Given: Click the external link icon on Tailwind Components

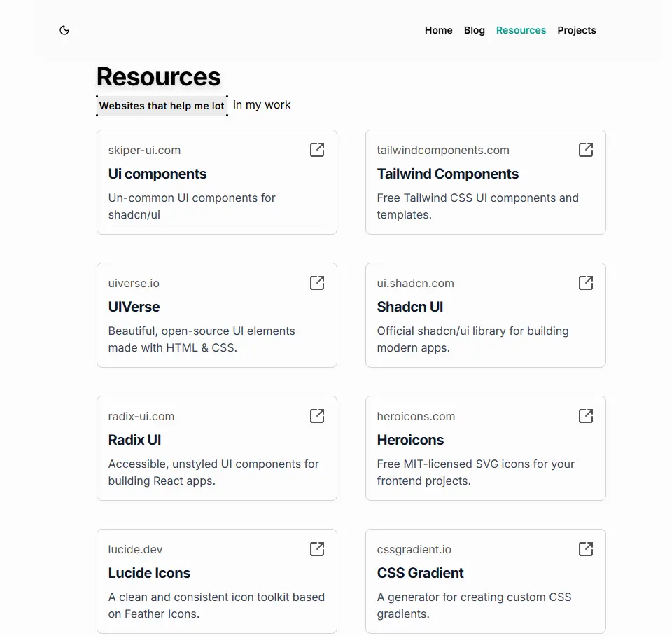Looking at the screenshot, I should click(x=586, y=150).
